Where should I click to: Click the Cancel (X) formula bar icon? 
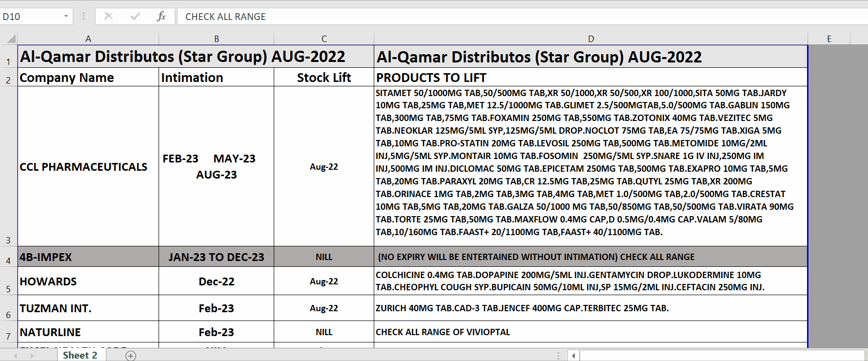click(108, 17)
